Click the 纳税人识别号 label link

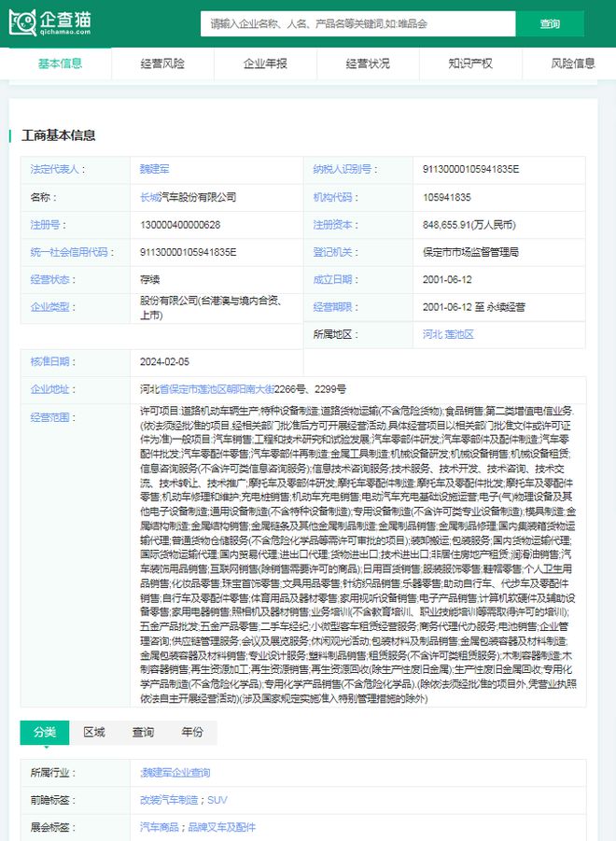point(342,169)
